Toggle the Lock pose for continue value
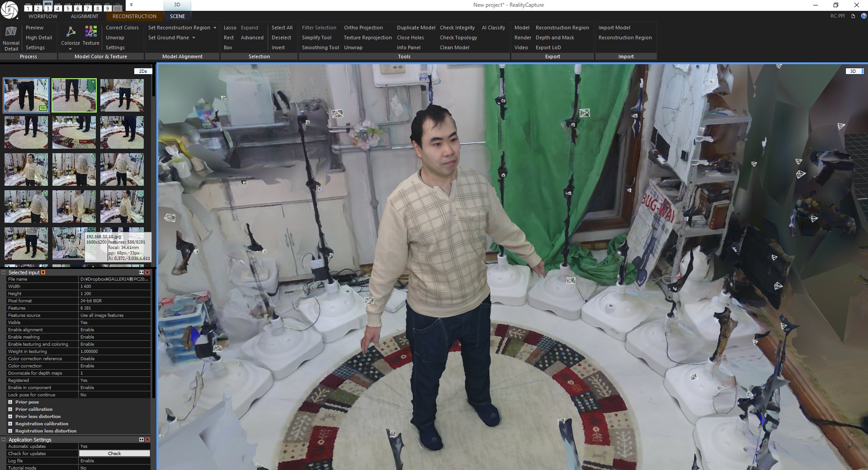The width and height of the screenshot is (868, 470). point(114,395)
